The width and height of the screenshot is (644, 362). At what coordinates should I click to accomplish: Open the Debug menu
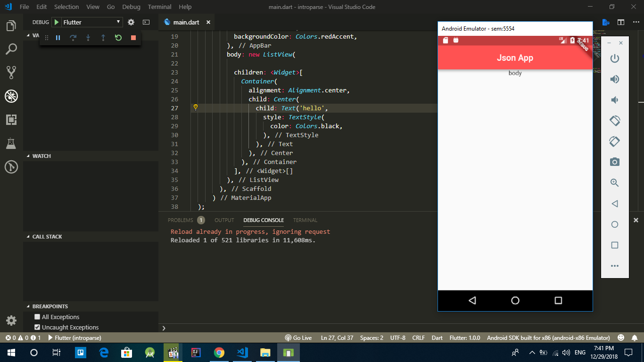click(x=131, y=7)
